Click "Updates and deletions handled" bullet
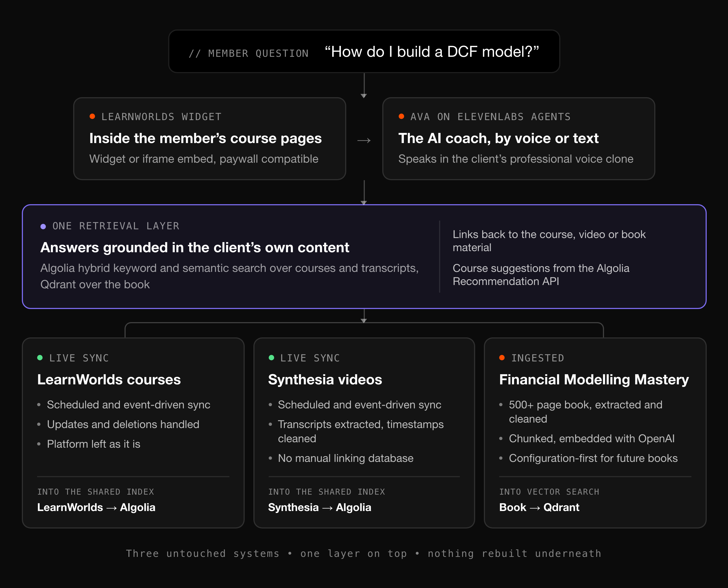728x588 pixels. click(x=123, y=424)
